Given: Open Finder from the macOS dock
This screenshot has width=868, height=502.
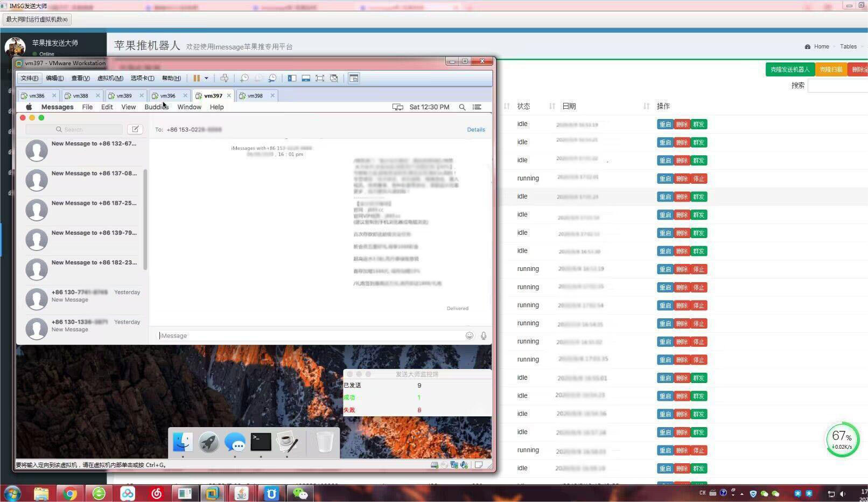Looking at the screenshot, I should [x=183, y=442].
